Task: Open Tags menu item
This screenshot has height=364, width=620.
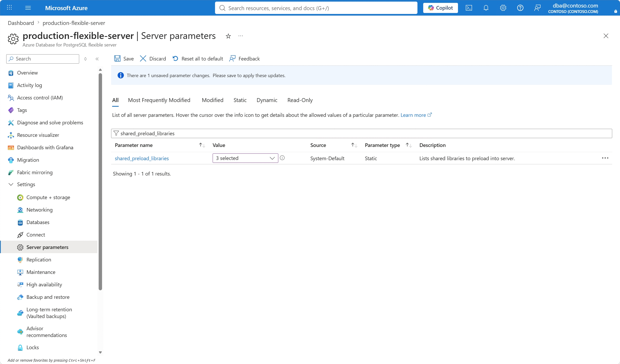Action: pos(22,110)
